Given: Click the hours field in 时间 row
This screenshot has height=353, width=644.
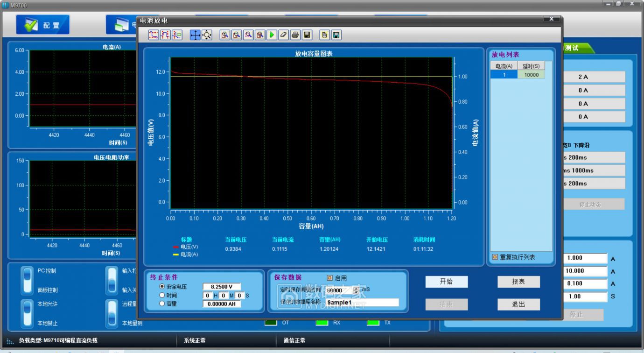Looking at the screenshot, I should [x=208, y=295].
